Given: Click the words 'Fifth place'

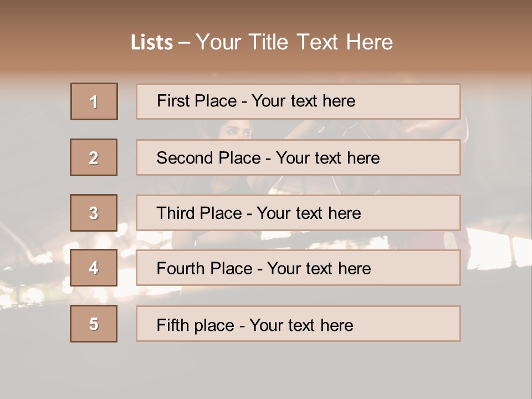Looking at the screenshot, I should coord(196,325).
